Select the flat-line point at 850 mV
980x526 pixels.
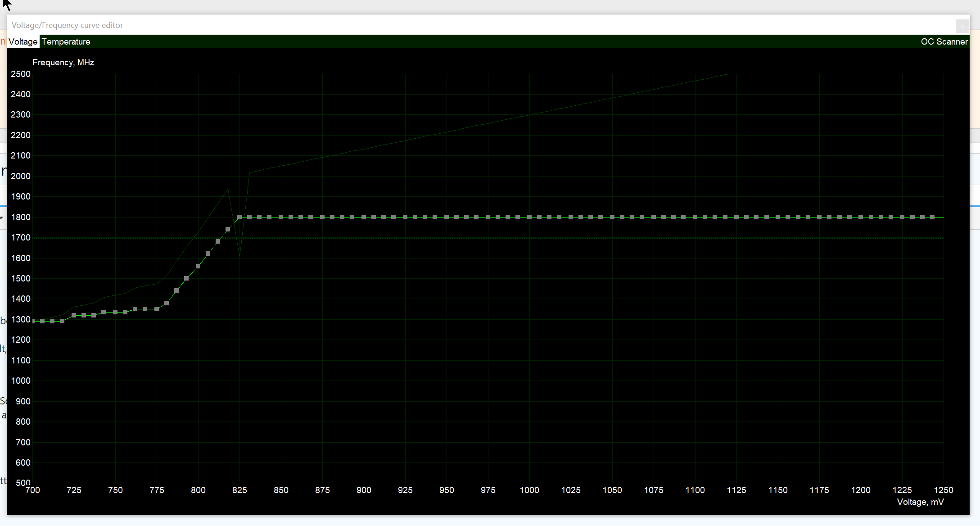(281, 217)
